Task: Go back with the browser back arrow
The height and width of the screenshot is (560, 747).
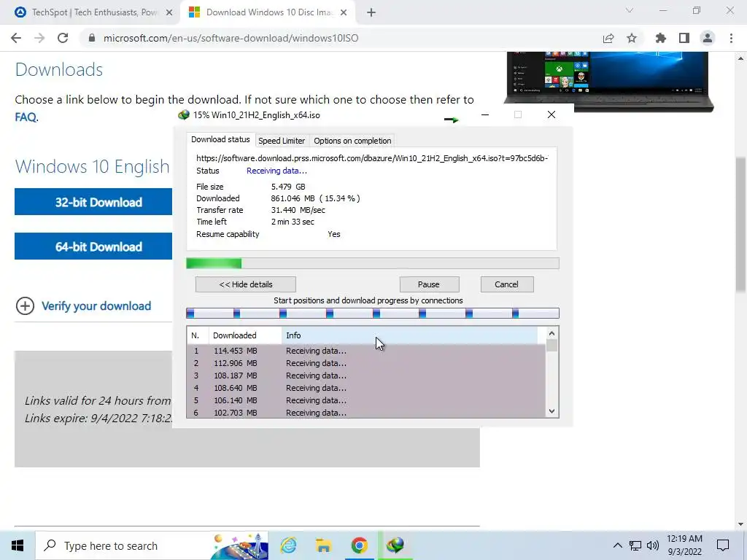Action: click(x=16, y=38)
